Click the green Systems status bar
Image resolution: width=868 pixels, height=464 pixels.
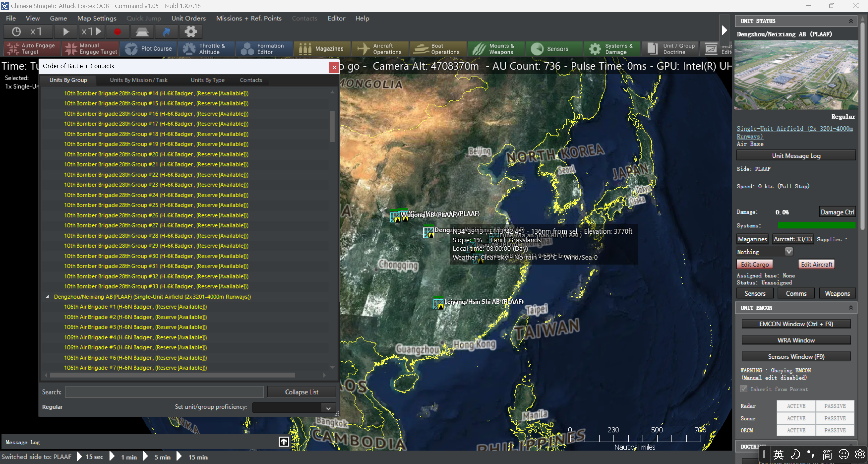pyautogui.click(x=816, y=225)
